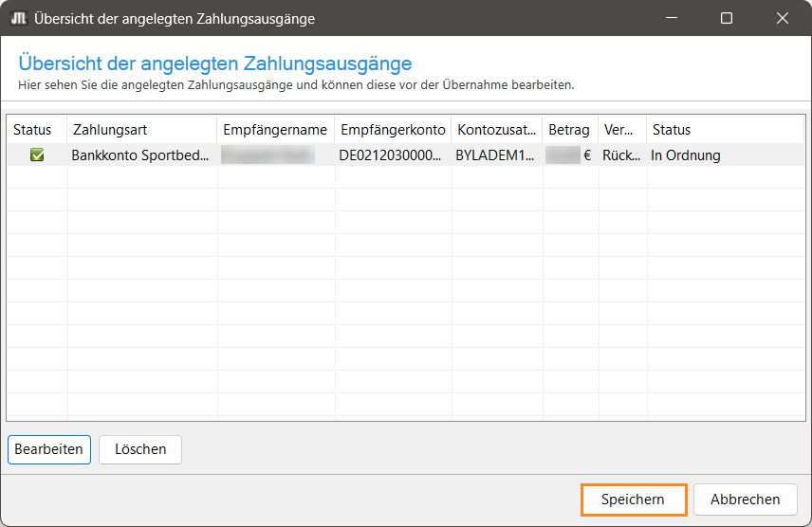Close the dialog with the X button

[783, 18]
